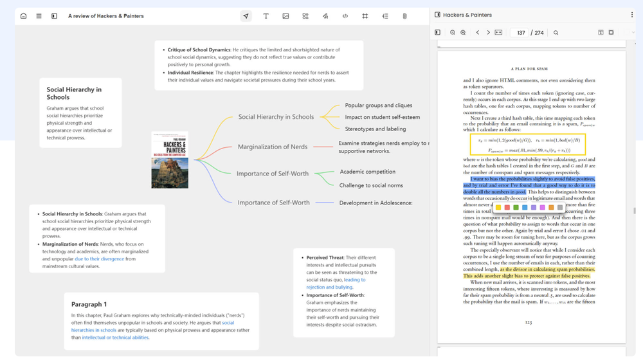Choose the mind map outline tool
Screen dimensions: 643x364
pyautogui.click(x=385, y=16)
